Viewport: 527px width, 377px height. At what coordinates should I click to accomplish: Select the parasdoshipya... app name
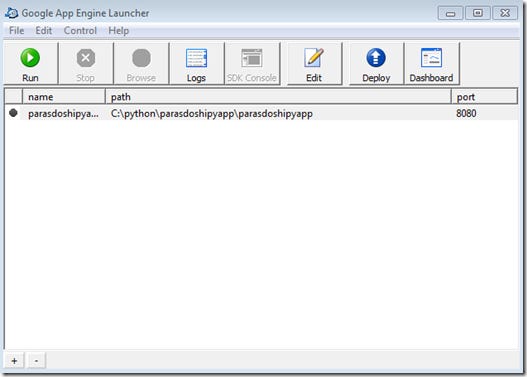click(63, 114)
